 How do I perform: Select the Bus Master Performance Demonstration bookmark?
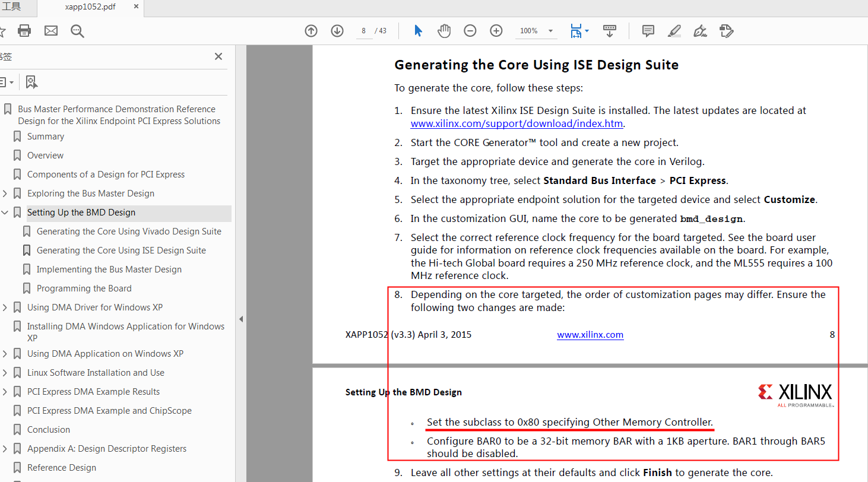click(x=119, y=115)
